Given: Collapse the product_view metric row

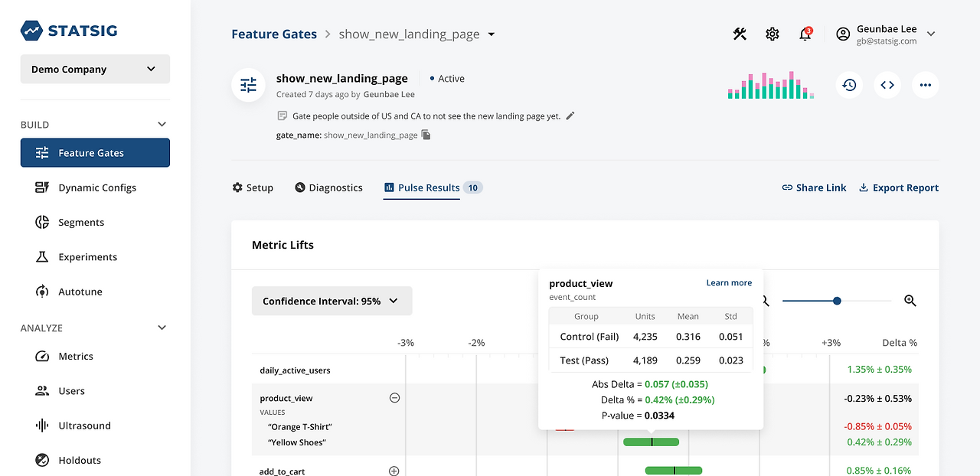Looking at the screenshot, I should 394,398.
